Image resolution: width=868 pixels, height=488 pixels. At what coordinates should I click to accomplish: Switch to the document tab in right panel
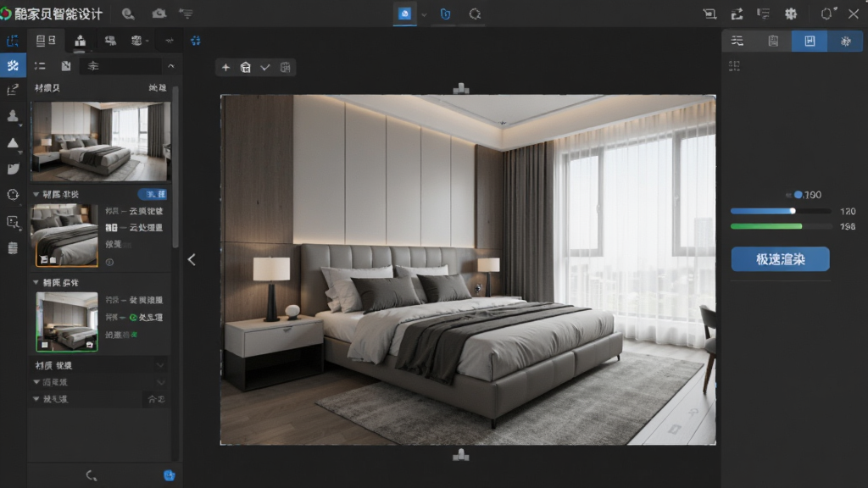pos(773,41)
